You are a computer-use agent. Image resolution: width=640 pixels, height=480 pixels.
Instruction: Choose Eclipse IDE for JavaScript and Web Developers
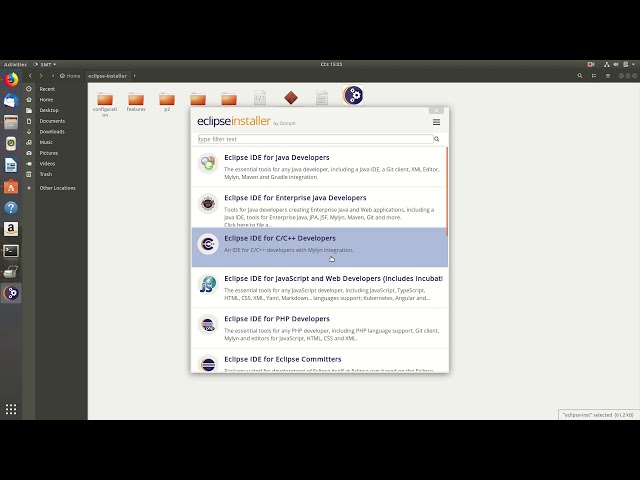coord(333,279)
